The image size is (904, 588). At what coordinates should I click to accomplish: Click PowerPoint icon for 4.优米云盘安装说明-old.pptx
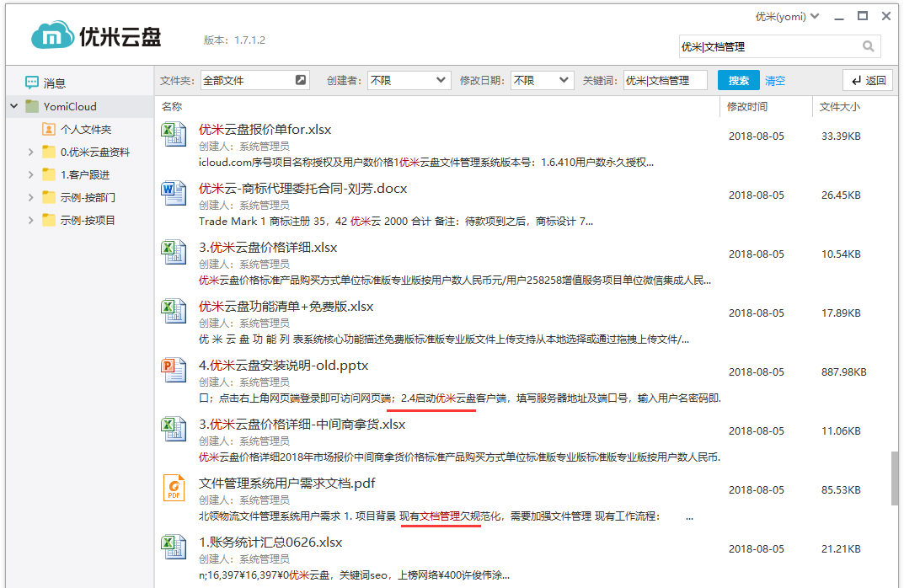click(x=174, y=370)
